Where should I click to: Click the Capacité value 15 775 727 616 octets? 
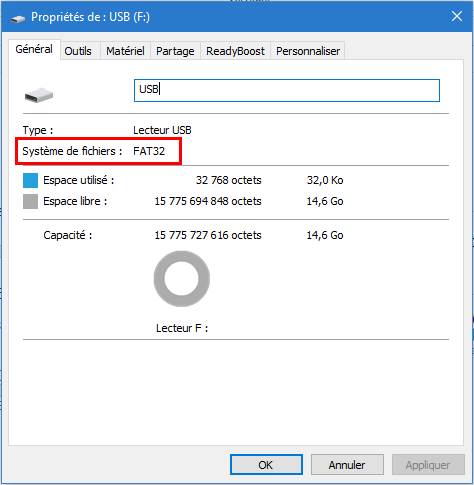coord(208,235)
